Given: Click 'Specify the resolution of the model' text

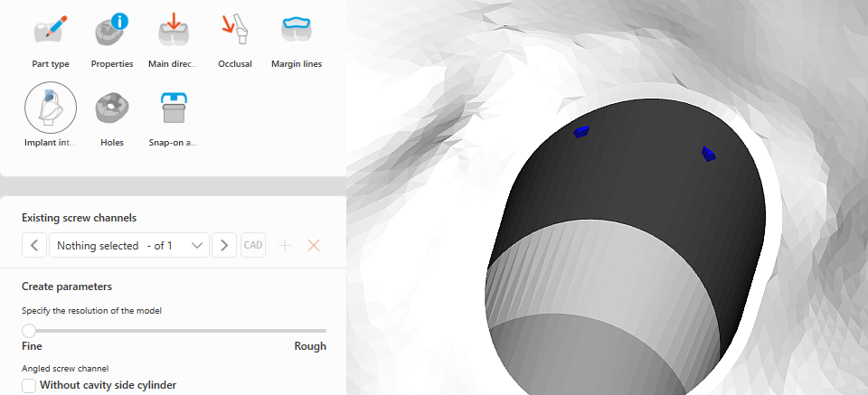Looking at the screenshot, I should click(92, 311).
